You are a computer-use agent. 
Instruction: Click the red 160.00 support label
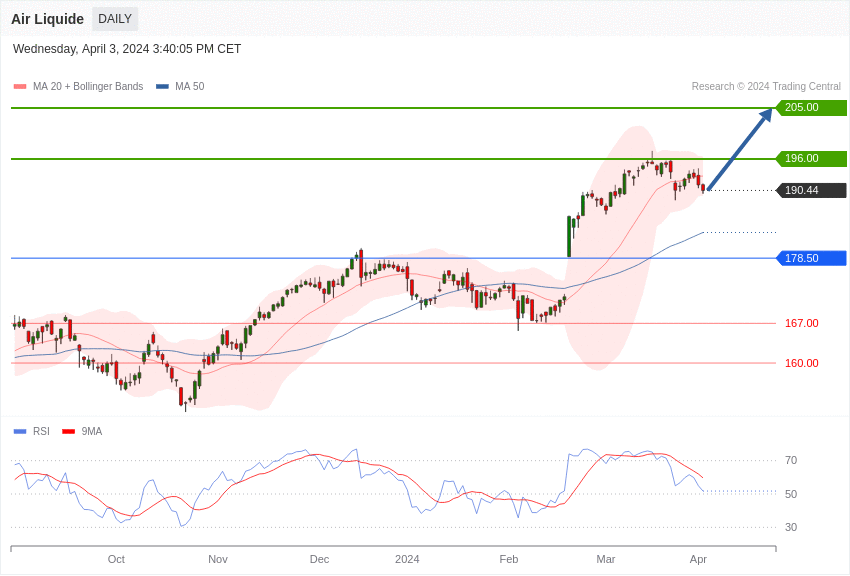pyautogui.click(x=801, y=363)
